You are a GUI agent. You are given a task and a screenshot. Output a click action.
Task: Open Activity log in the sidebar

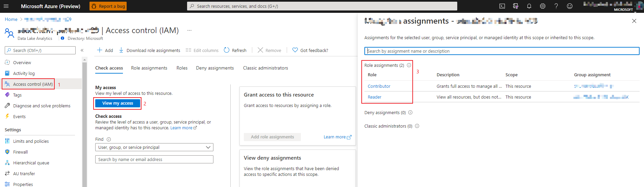pyautogui.click(x=24, y=73)
